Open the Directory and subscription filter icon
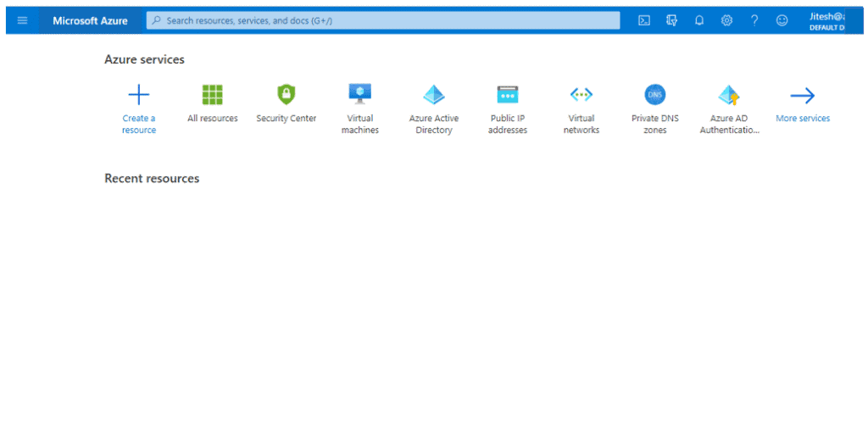Screen dimensions: 868x444 pyautogui.click(x=672, y=20)
